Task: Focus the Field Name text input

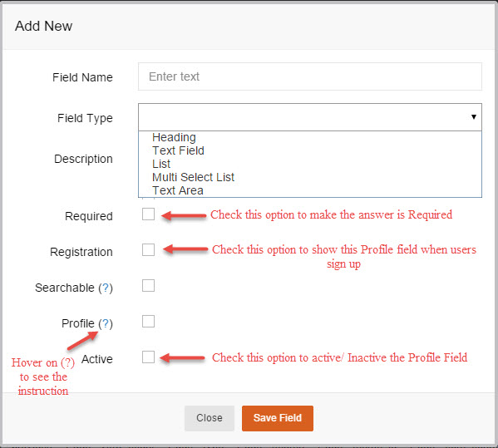Action: point(310,76)
